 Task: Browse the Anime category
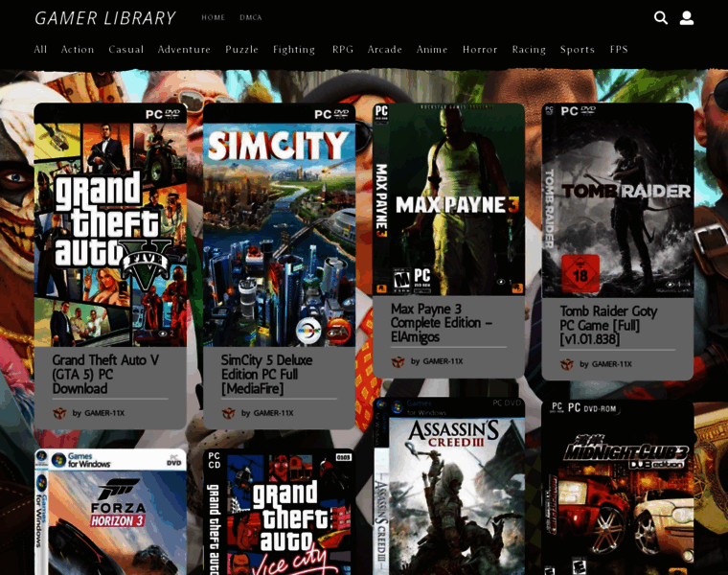click(x=432, y=49)
